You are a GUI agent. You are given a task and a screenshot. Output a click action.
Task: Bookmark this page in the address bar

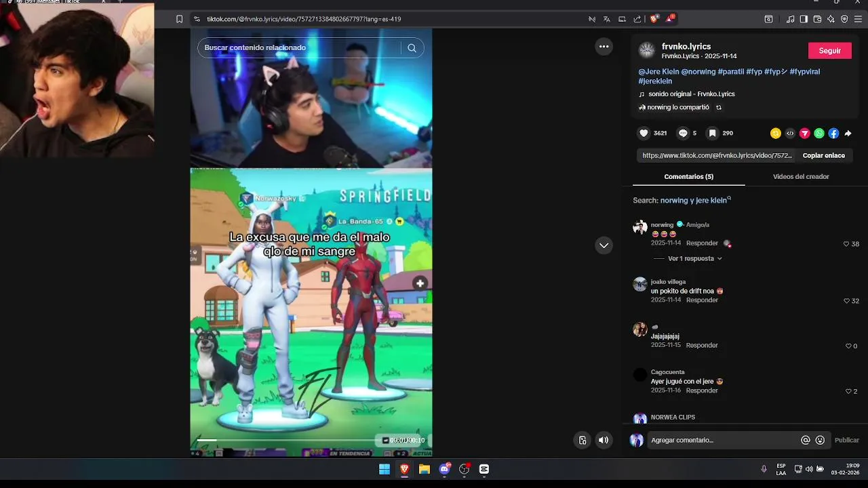point(179,19)
